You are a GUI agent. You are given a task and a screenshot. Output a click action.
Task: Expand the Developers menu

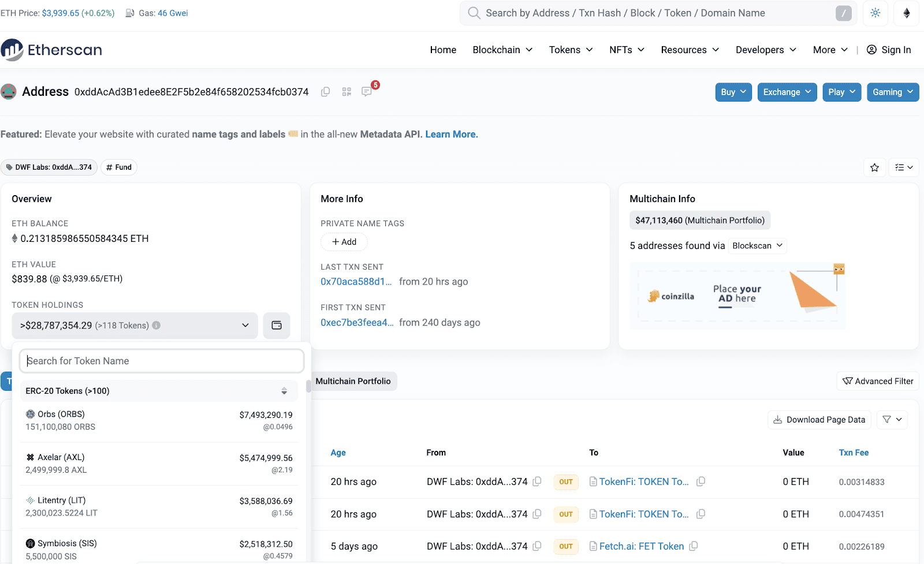pos(766,50)
